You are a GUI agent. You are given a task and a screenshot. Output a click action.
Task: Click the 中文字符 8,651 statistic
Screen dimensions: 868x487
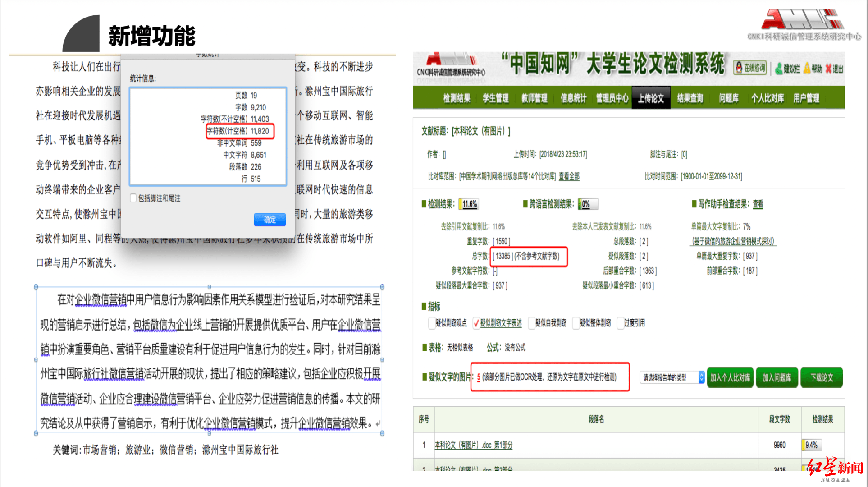click(245, 155)
